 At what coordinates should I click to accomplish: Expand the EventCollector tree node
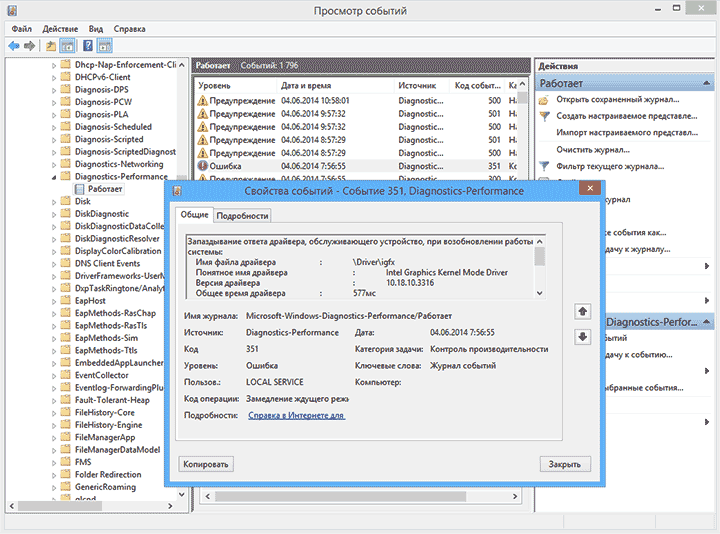point(54,376)
